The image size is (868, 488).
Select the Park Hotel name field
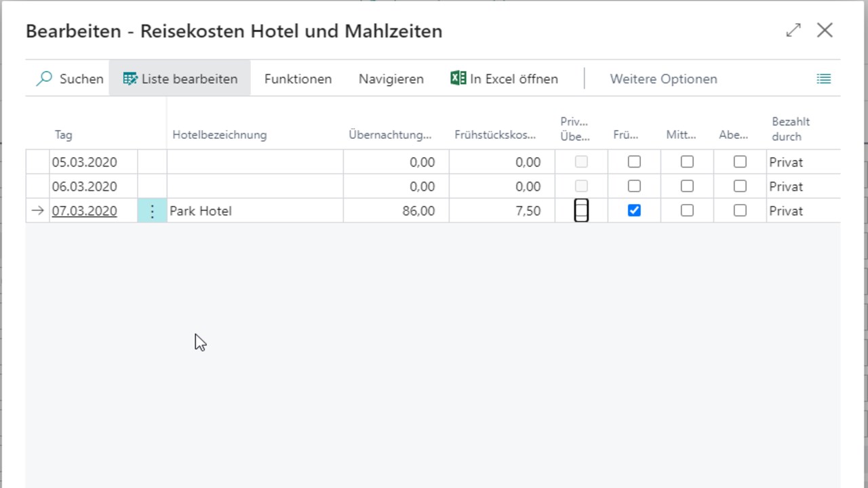pos(254,211)
